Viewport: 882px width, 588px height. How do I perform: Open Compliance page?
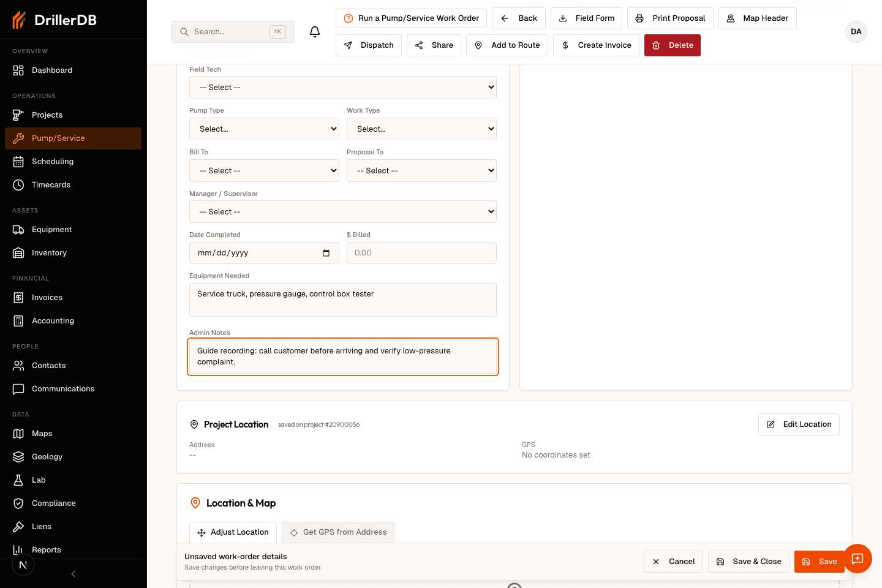[x=73, y=503]
